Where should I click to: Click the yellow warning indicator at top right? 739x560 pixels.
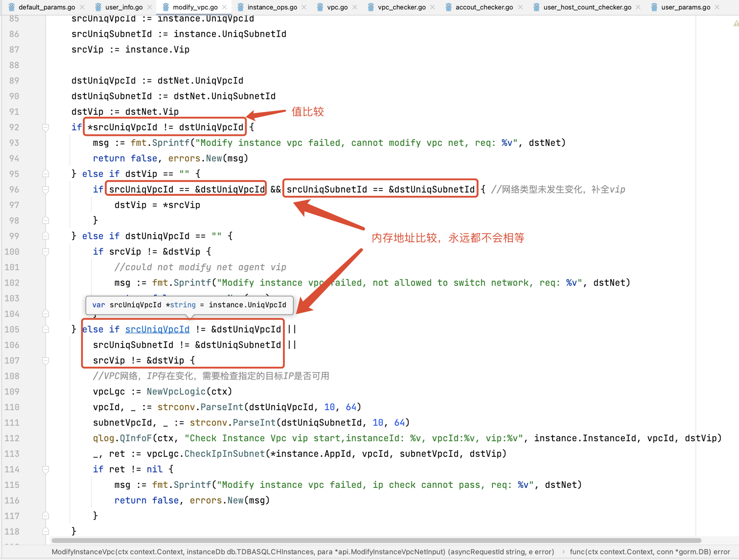click(x=736, y=23)
